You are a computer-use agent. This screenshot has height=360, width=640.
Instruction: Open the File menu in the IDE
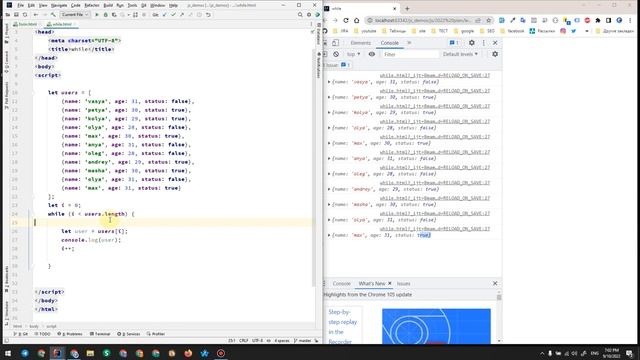(x=20, y=5)
